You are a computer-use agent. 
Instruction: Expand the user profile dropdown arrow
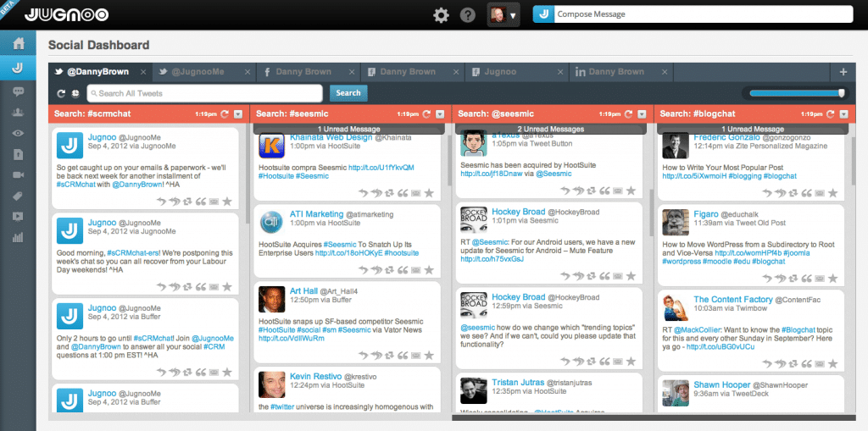tap(513, 15)
